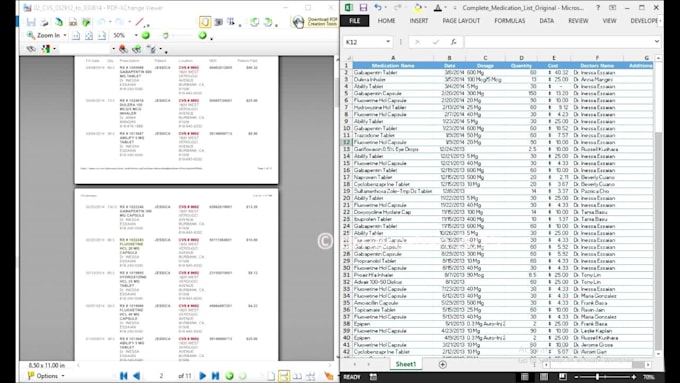Click the Medication Name header cell
Viewport: 680px width, 383px height.
pos(393,65)
